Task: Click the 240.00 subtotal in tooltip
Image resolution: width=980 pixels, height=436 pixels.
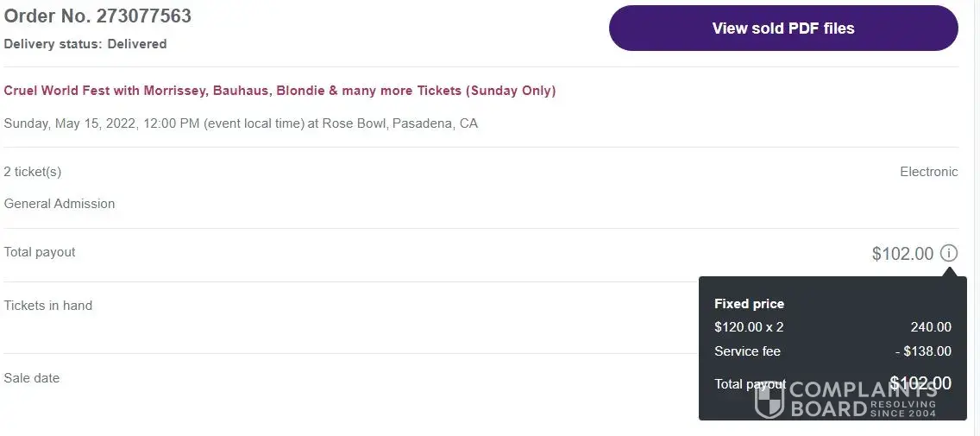Action: click(931, 327)
